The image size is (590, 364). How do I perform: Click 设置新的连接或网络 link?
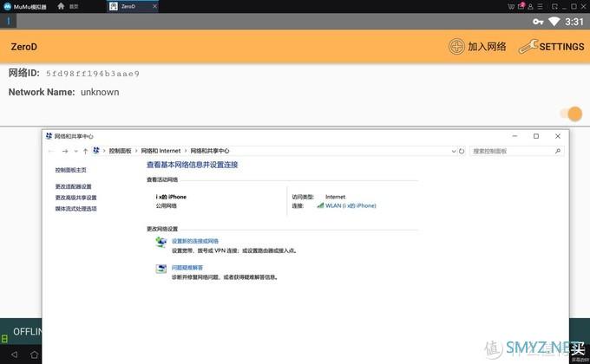click(x=194, y=241)
